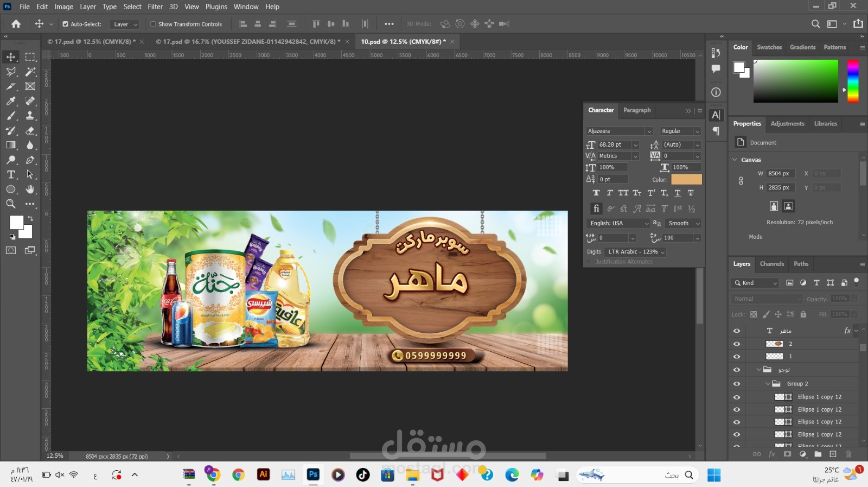Switch to the Paths tab
The height and width of the screenshot is (487, 868).
801,264
